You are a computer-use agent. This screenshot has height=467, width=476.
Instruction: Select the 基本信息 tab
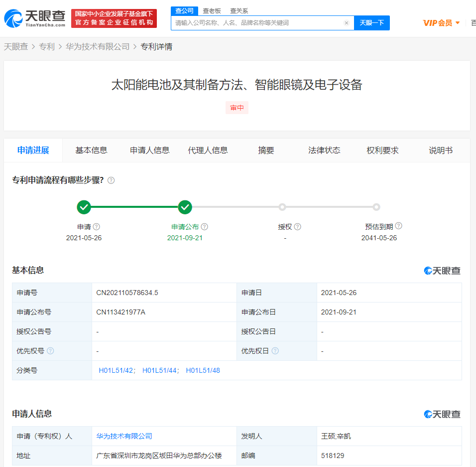(92, 151)
